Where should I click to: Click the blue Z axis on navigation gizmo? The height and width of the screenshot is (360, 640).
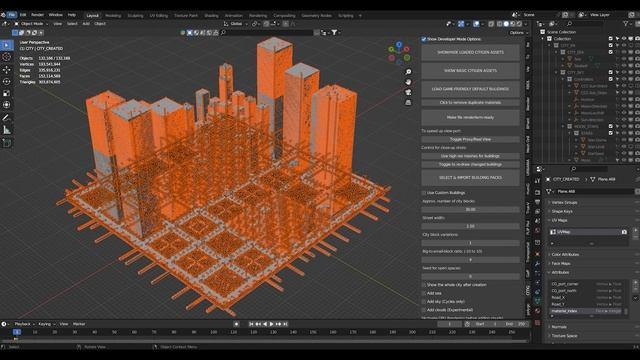(399, 44)
